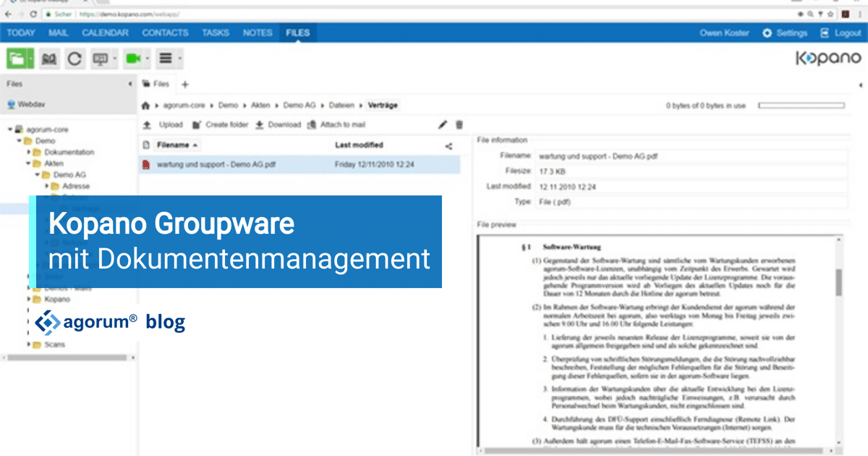This screenshot has width=868, height=456.
Task: Go to the CONTACTS tab
Action: pyautogui.click(x=165, y=33)
